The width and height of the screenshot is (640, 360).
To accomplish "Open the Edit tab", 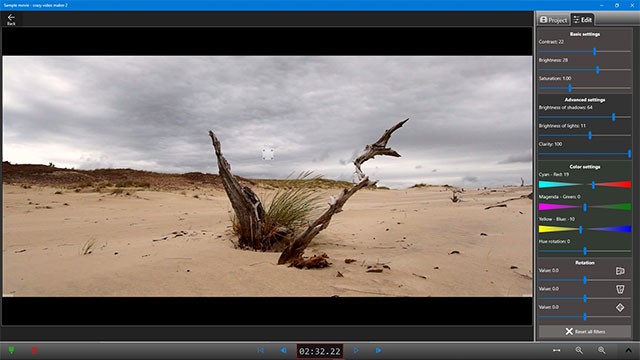I will (x=582, y=20).
